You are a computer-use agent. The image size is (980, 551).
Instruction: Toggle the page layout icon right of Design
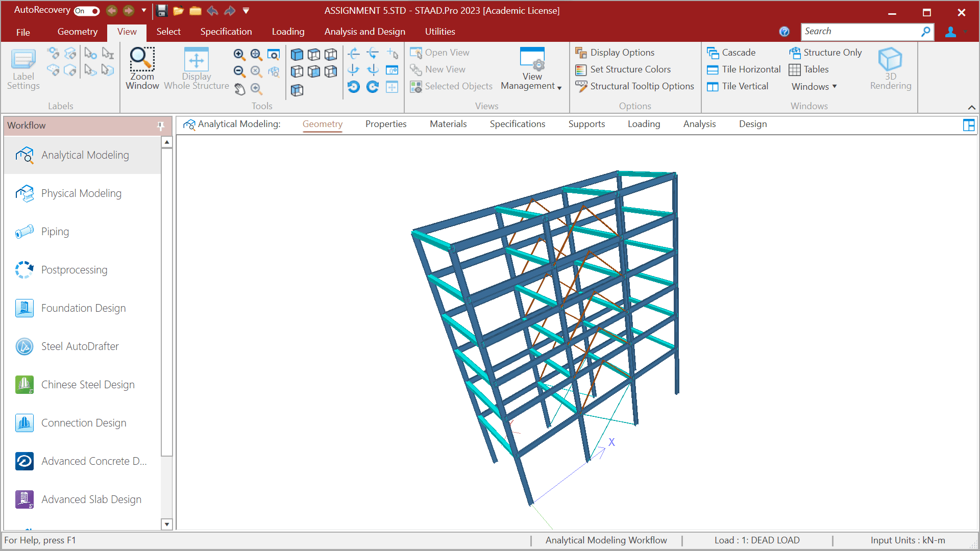tap(968, 125)
